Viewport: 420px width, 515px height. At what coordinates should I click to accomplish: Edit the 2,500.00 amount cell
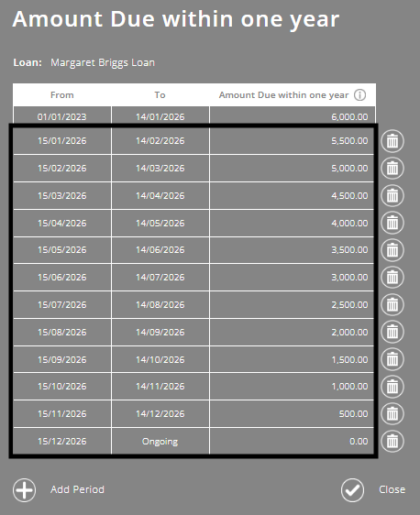tap(292, 305)
